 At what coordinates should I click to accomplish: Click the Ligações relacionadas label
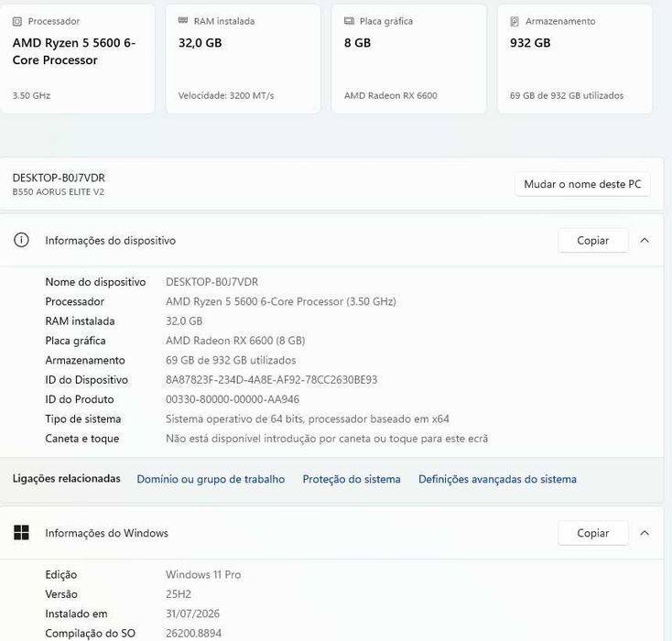67,479
